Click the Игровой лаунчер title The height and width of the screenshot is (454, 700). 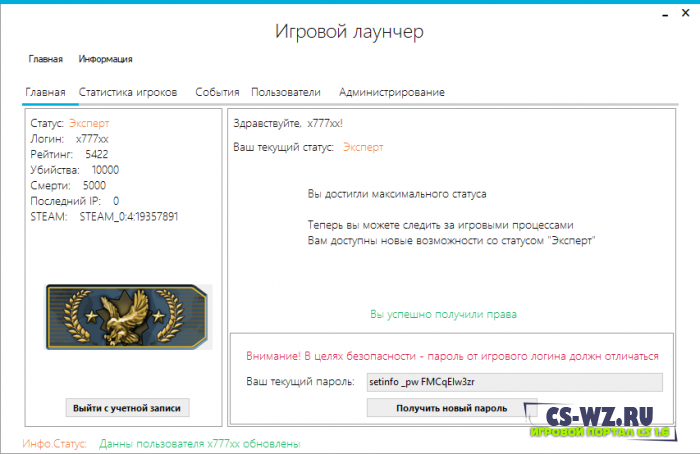[349, 32]
